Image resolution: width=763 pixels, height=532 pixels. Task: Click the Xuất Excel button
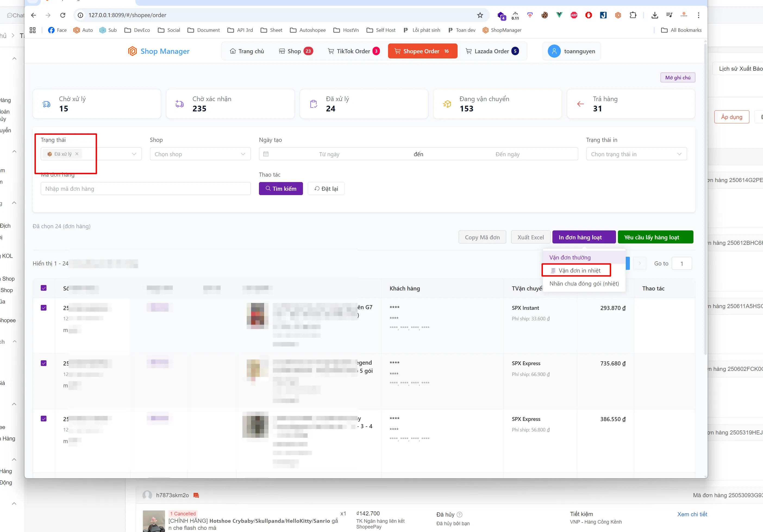pos(531,237)
